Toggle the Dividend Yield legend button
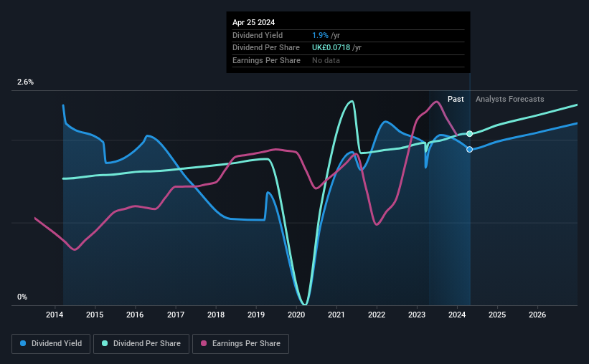The width and height of the screenshot is (589, 364). 51,344
